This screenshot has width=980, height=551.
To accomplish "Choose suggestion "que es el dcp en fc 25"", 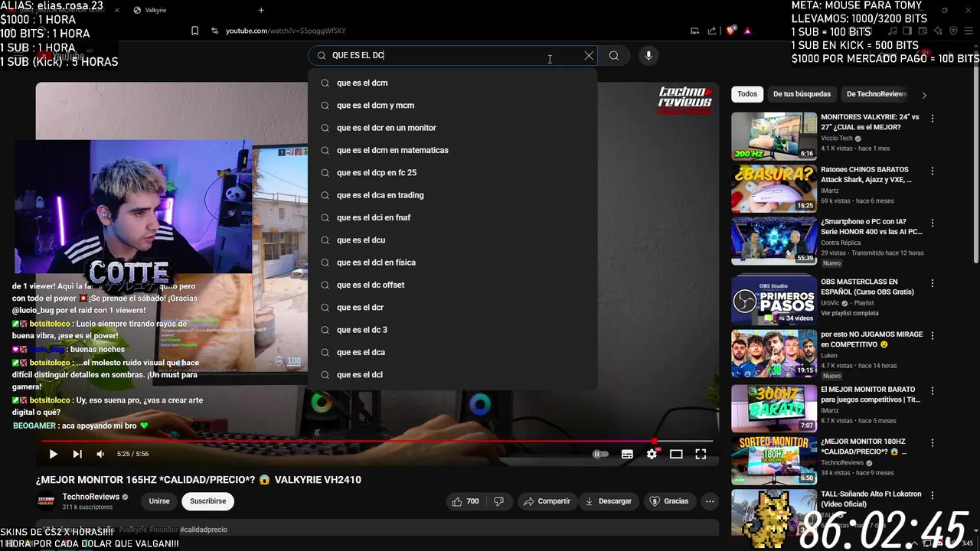I will pyautogui.click(x=453, y=173).
